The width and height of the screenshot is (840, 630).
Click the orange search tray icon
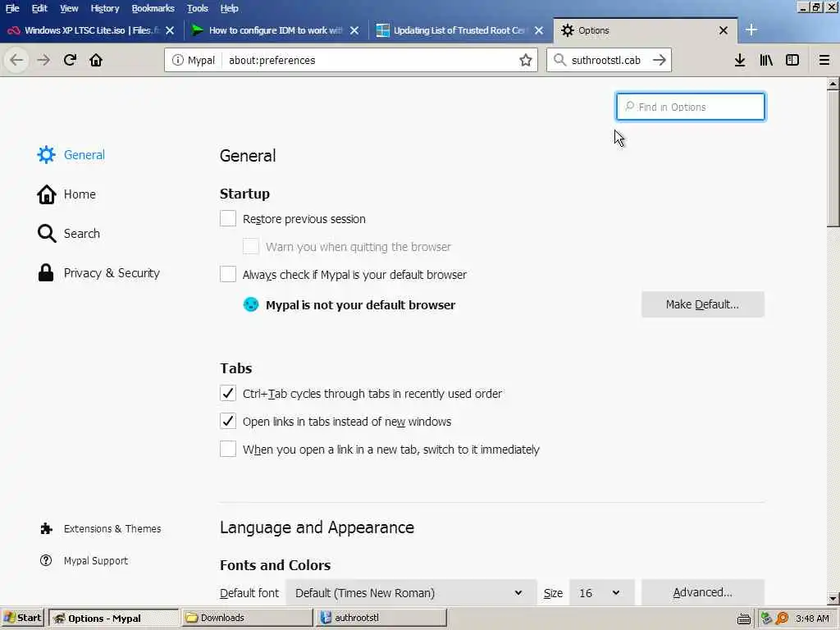click(782, 619)
